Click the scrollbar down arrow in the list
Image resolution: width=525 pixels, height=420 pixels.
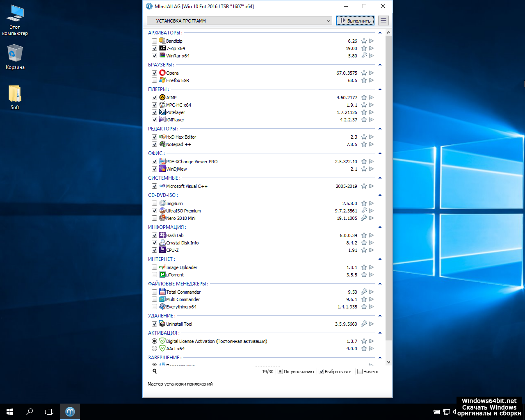pos(388,362)
